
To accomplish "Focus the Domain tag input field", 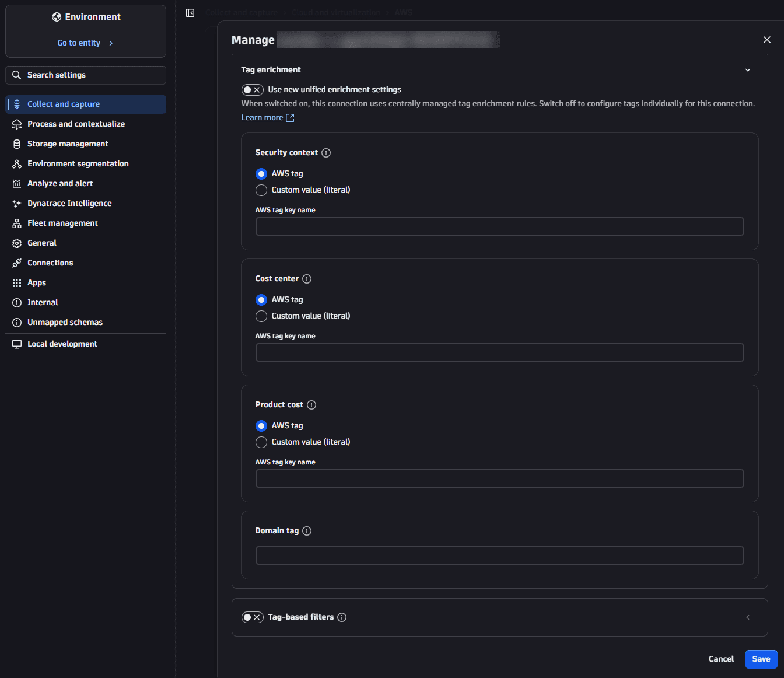I will click(500, 555).
